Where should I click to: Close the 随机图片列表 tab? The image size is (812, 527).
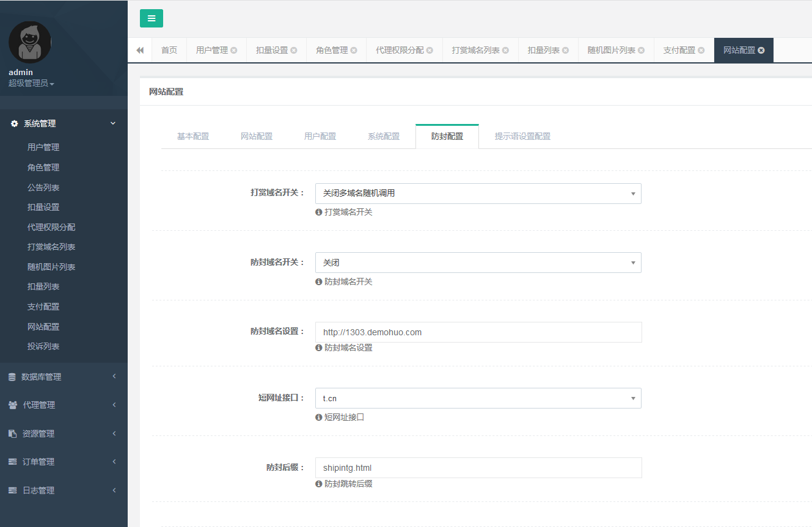point(641,50)
